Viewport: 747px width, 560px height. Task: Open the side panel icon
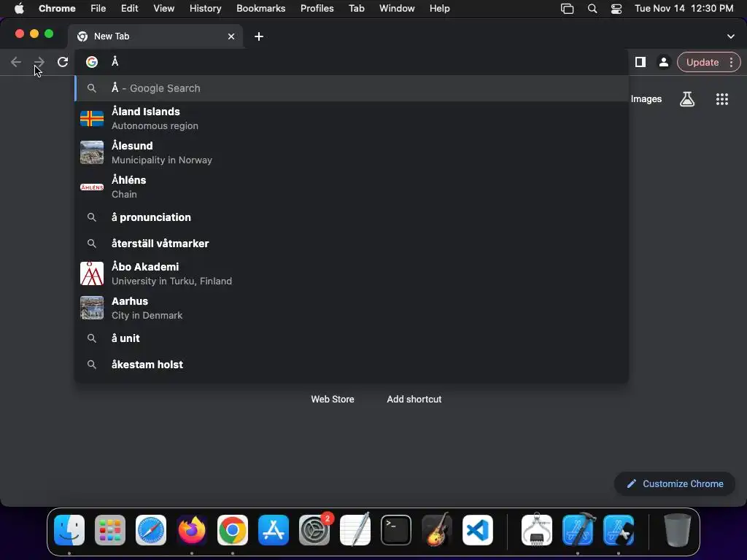tap(640, 62)
